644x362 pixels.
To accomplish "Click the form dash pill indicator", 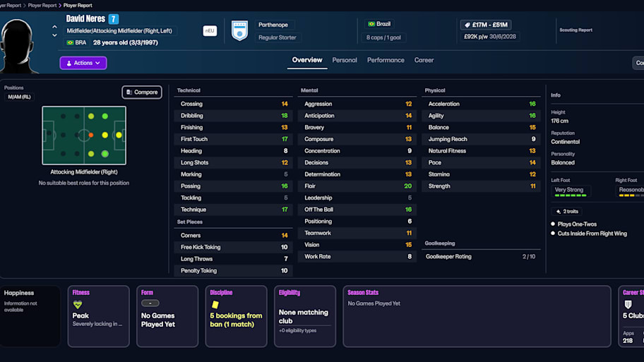I will pos(150,303).
